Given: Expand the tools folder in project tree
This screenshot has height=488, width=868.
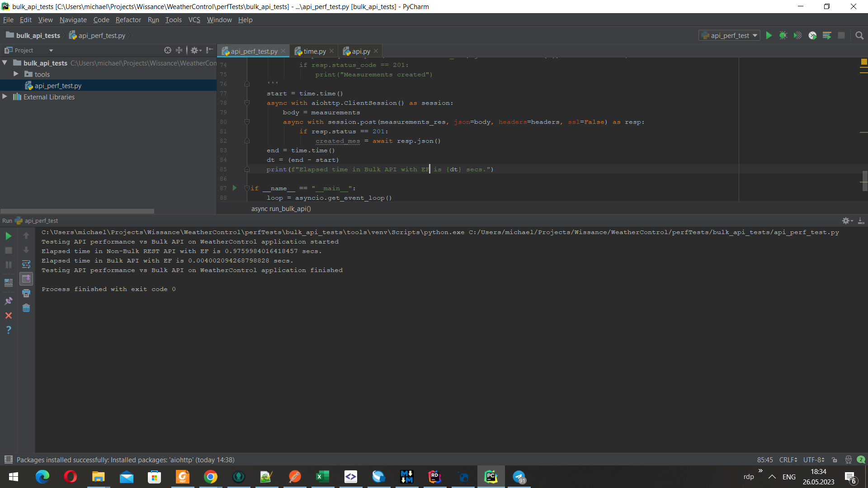Looking at the screenshot, I should 16,74.
